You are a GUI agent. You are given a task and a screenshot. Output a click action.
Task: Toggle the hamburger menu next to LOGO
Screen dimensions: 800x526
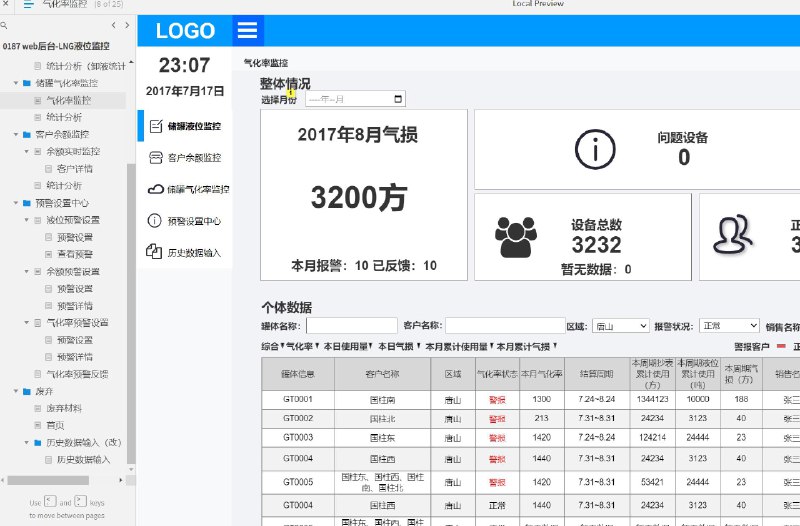click(x=247, y=31)
